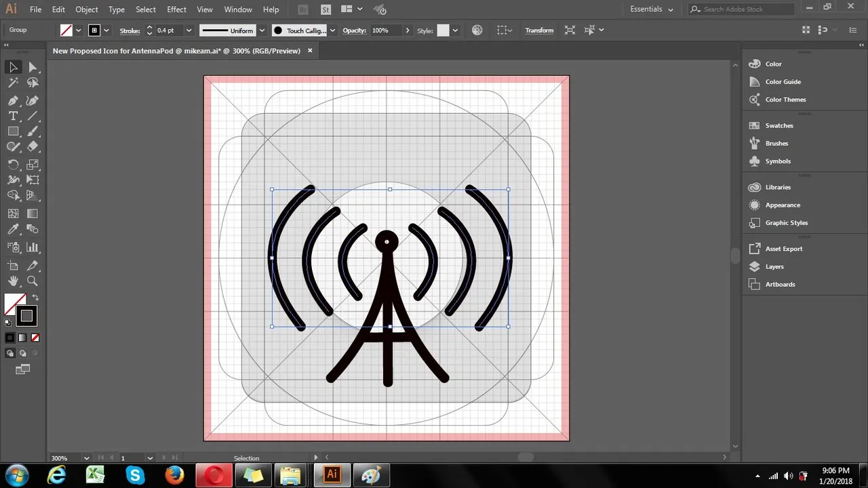Open the stroke color dropdown in control bar

point(106,30)
